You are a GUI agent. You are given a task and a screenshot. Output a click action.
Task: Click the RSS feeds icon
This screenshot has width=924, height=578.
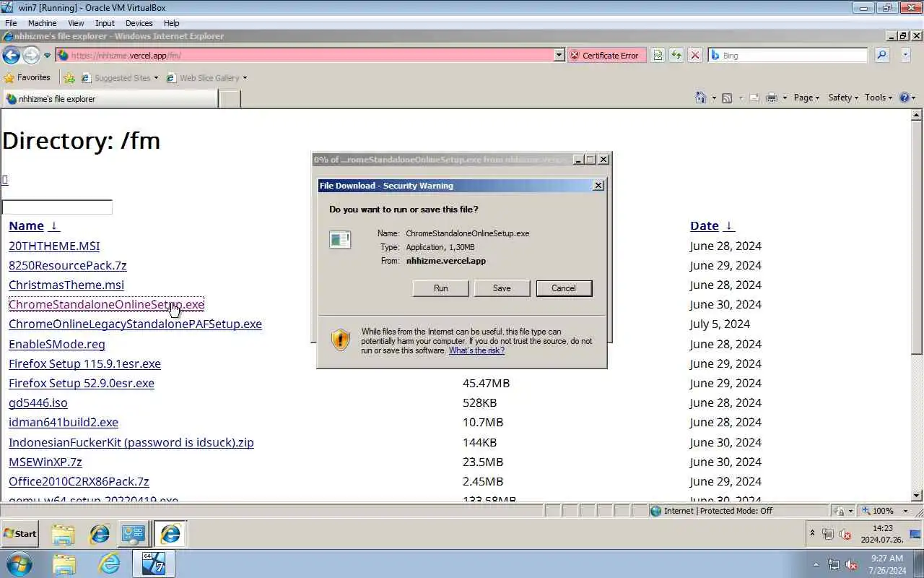tap(727, 98)
